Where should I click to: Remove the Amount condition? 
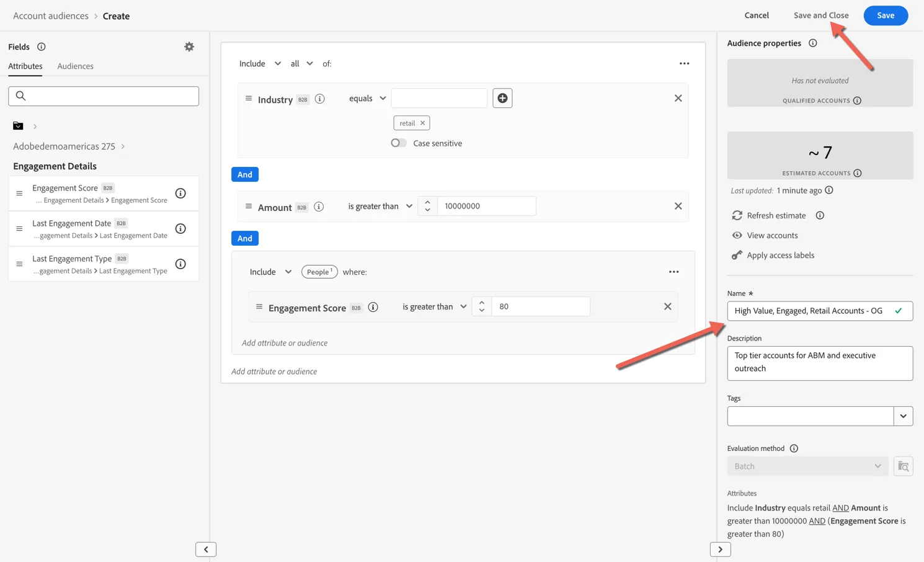(x=678, y=206)
